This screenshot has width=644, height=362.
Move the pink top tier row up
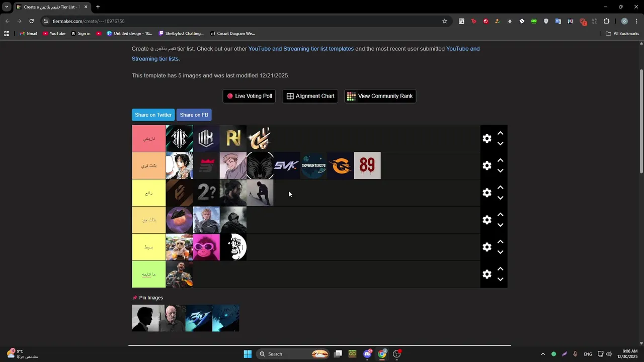(x=500, y=133)
